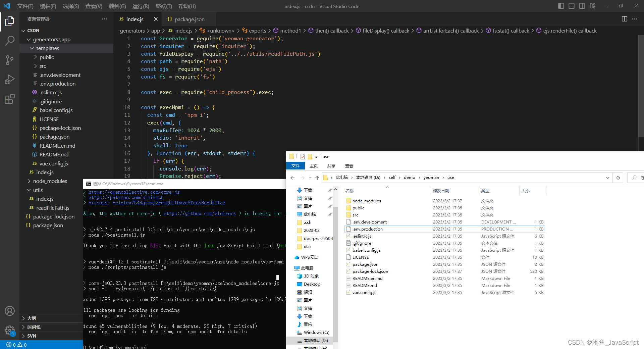
Task: Open the 帮助(H) menu
Action: (x=187, y=6)
